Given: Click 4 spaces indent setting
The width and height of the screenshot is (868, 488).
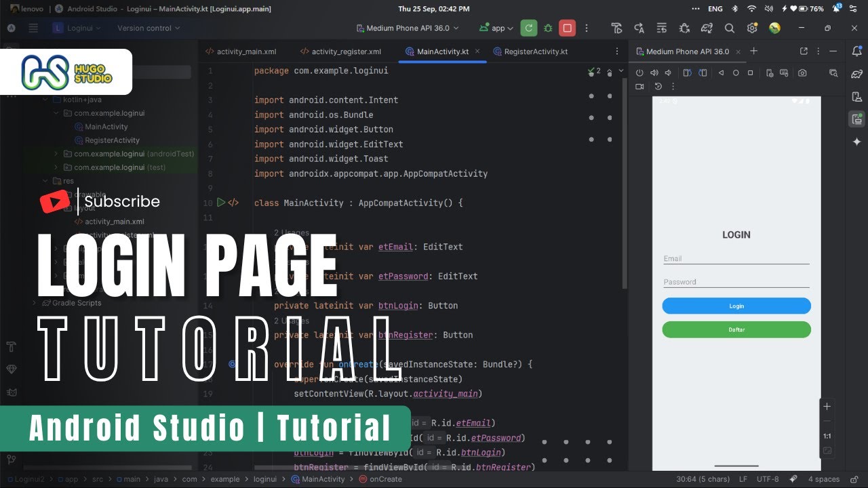Looking at the screenshot, I should 824,479.
